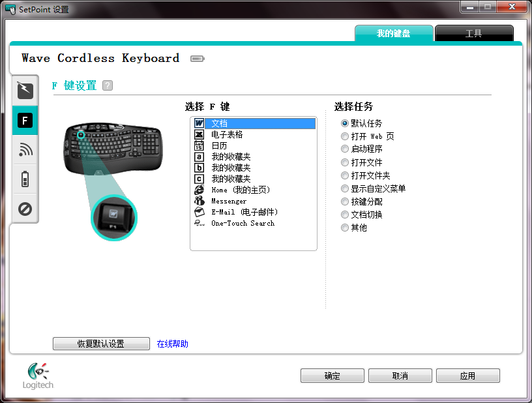Screen dimensions: 532x403
Task: Click the envelope icon for E-Mail
Action: click(199, 212)
